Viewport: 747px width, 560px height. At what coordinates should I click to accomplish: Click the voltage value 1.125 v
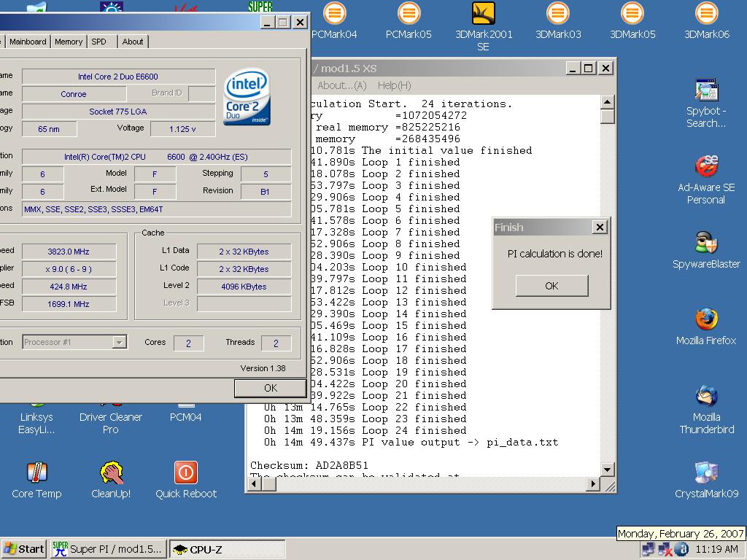182,129
